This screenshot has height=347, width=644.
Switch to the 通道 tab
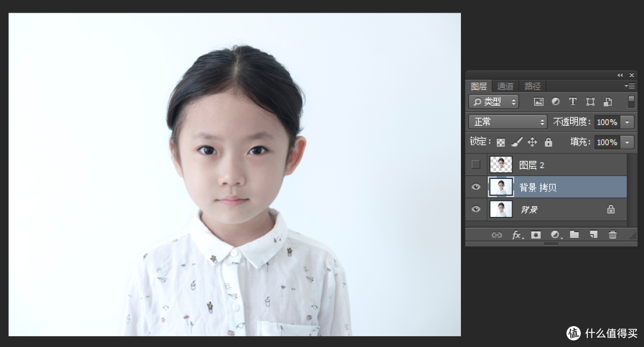point(506,86)
